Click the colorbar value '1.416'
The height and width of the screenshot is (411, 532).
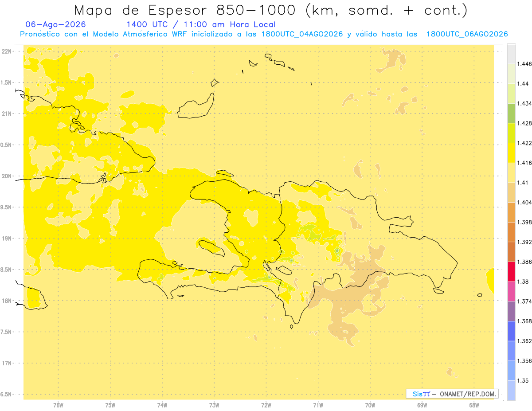click(x=525, y=163)
